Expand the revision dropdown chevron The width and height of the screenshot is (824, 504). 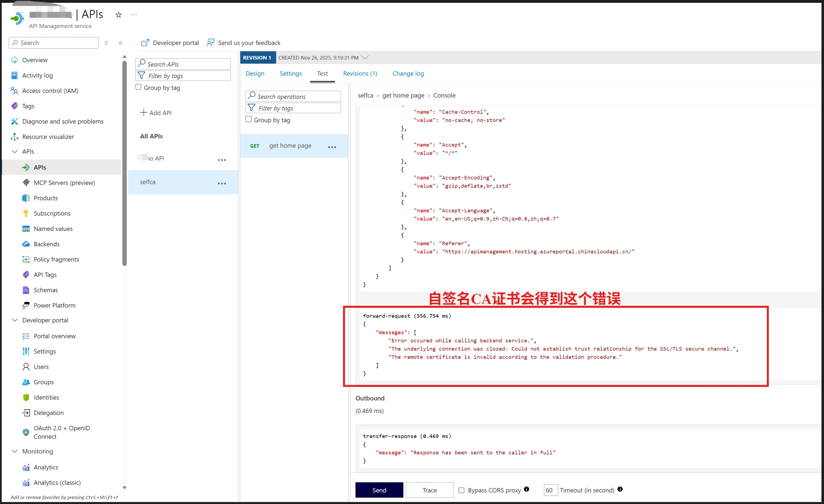pos(365,57)
